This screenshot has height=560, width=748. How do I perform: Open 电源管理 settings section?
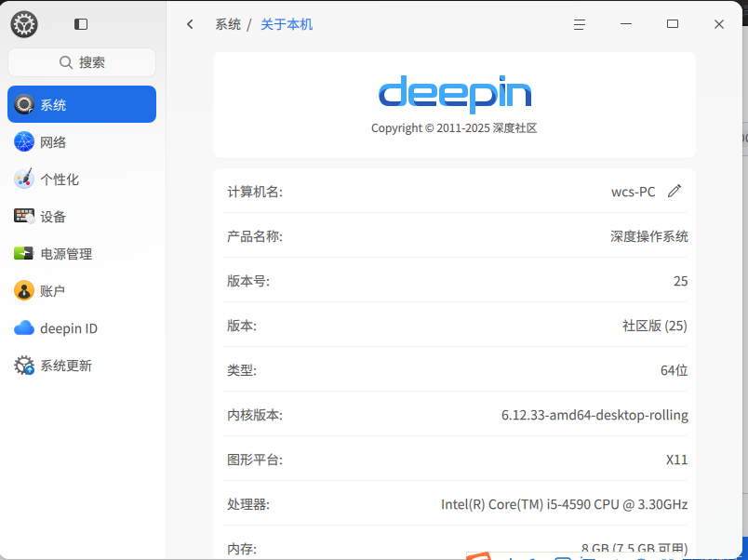pyautogui.click(x=82, y=253)
